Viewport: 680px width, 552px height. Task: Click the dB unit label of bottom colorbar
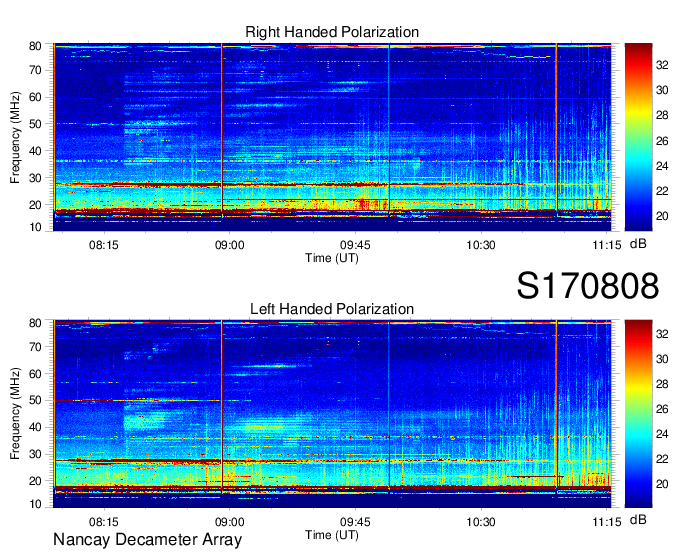point(638,520)
